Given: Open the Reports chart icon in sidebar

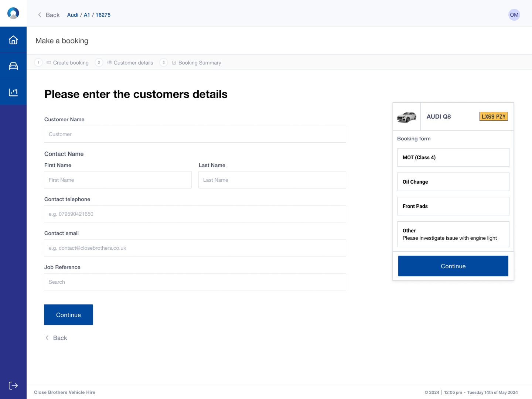Looking at the screenshot, I should click(x=13, y=91).
